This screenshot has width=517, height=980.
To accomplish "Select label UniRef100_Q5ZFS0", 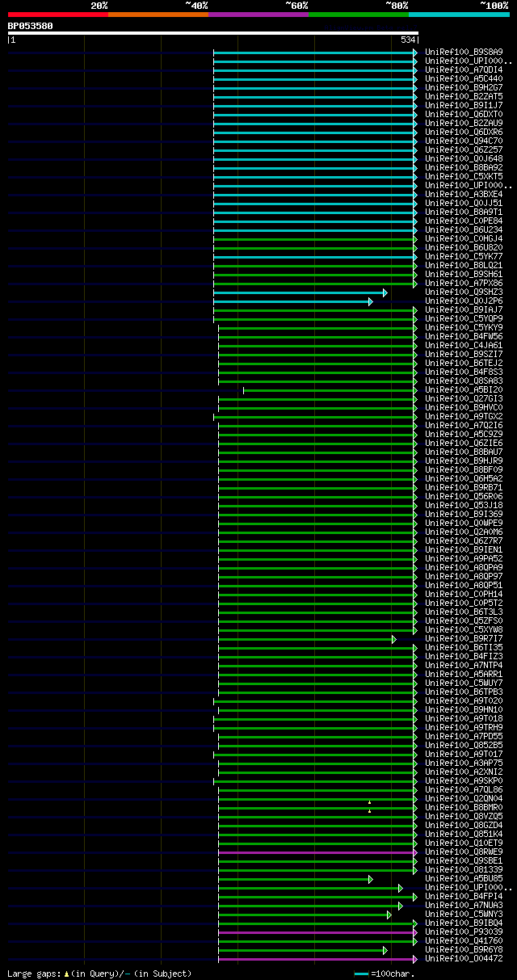I will click(x=464, y=621).
